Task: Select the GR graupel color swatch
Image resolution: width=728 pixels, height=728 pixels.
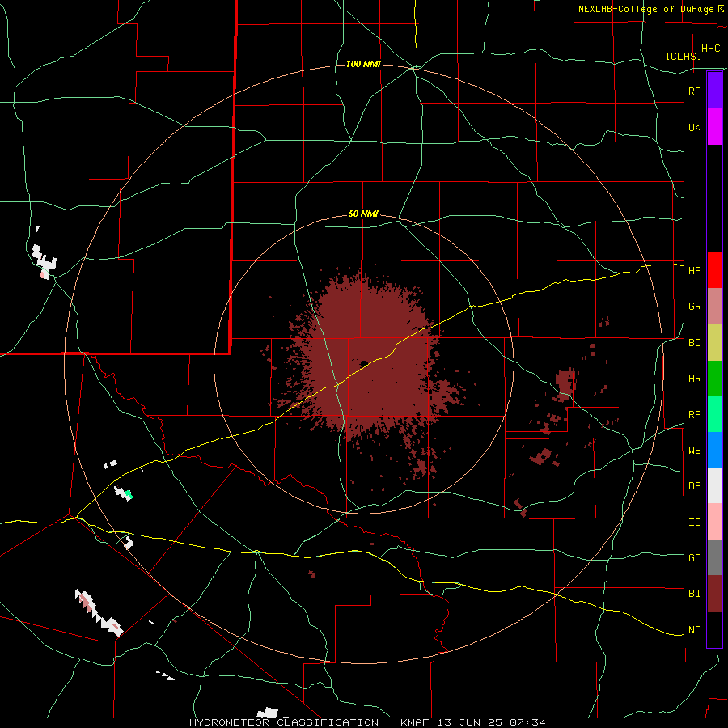Action: click(714, 307)
